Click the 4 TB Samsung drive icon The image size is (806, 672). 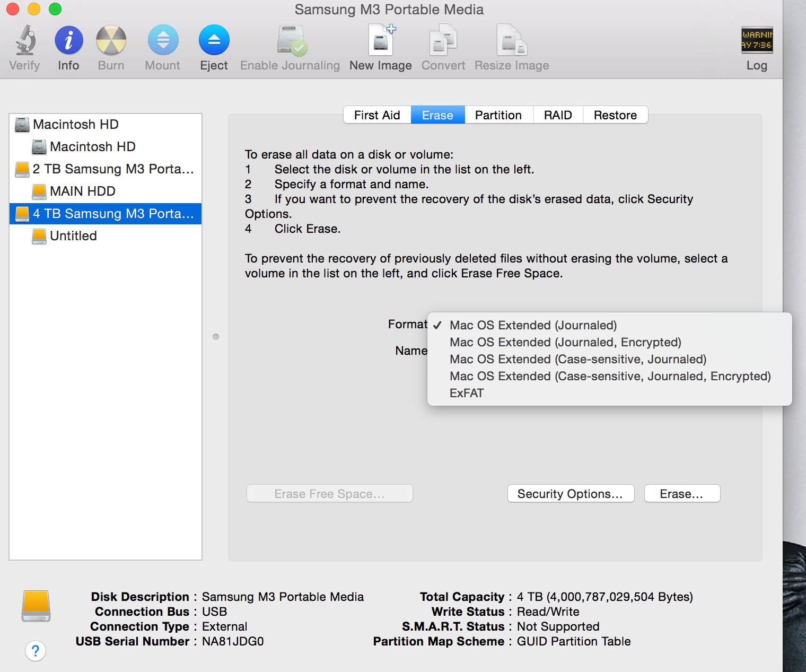pos(22,214)
